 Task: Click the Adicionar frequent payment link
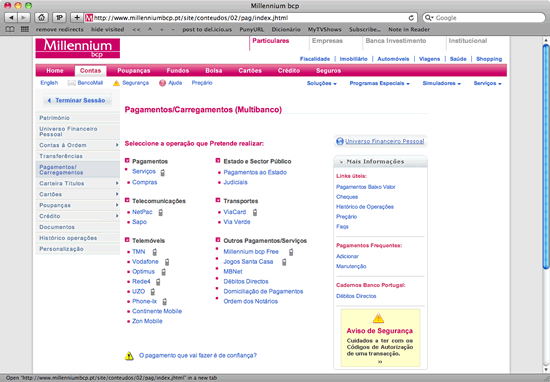coord(347,256)
